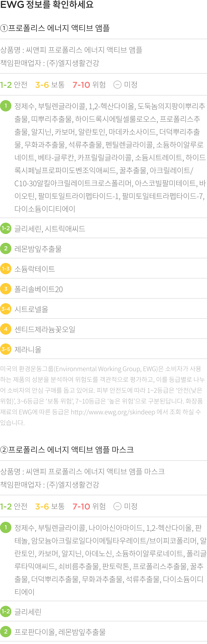Click the ingredient text 제라니올
The width and height of the screenshot is (207, 644).
point(28,349)
